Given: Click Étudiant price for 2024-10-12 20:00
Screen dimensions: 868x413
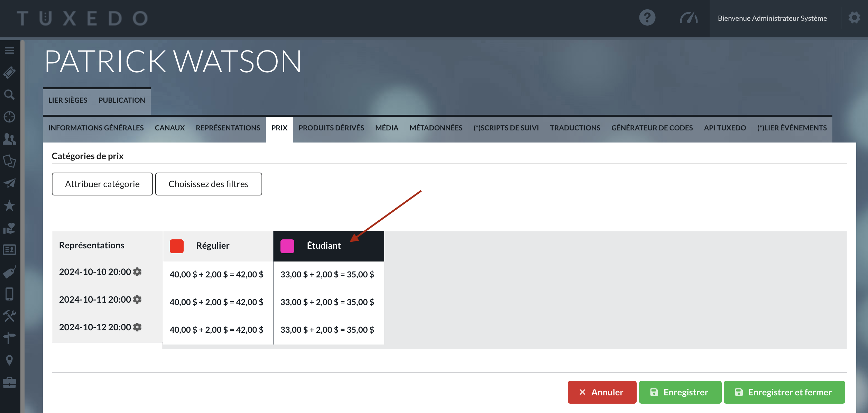Looking at the screenshot, I should (x=327, y=330).
